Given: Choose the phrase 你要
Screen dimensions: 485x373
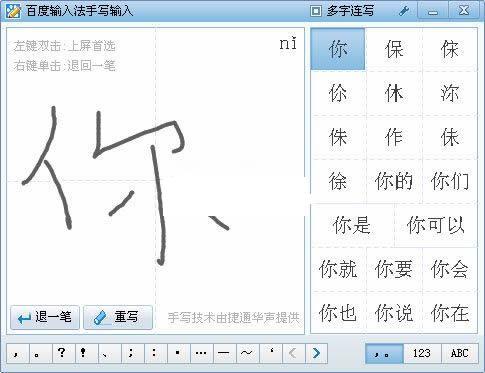Looking at the screenshot, I should point(394,269).
